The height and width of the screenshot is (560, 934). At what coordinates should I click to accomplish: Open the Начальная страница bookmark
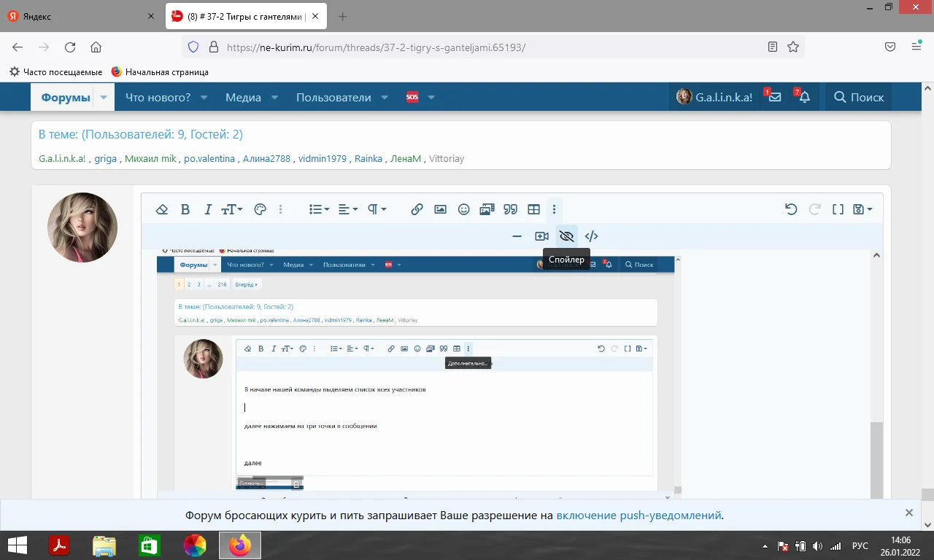coord(160,72)
